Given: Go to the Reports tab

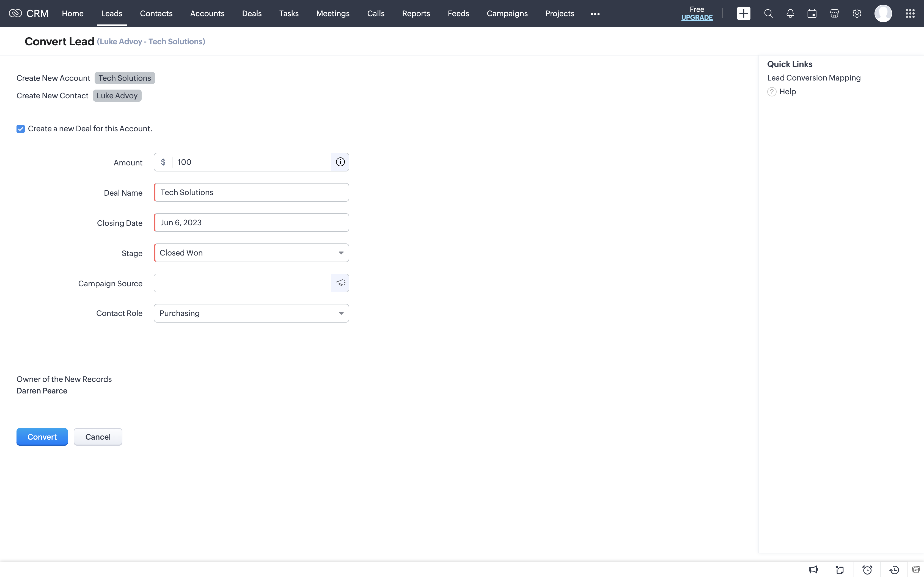Looking at the screenshot, I should tap(416, 14).
